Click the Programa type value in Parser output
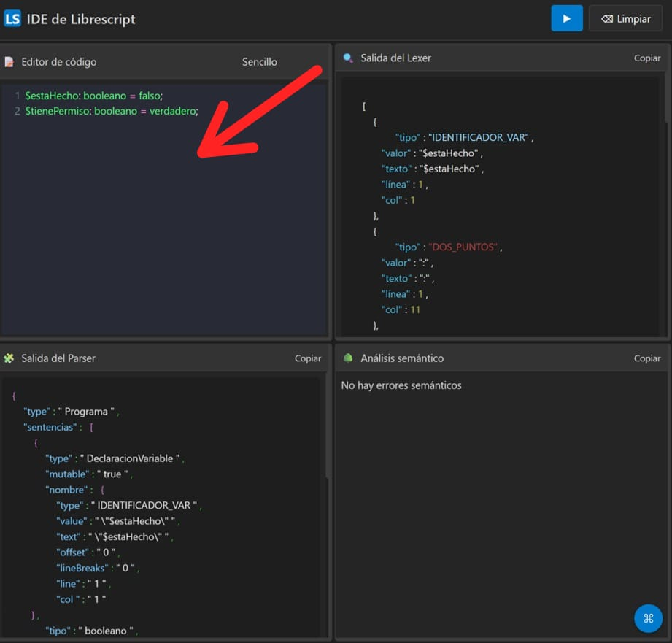 (x=86, y=412)
